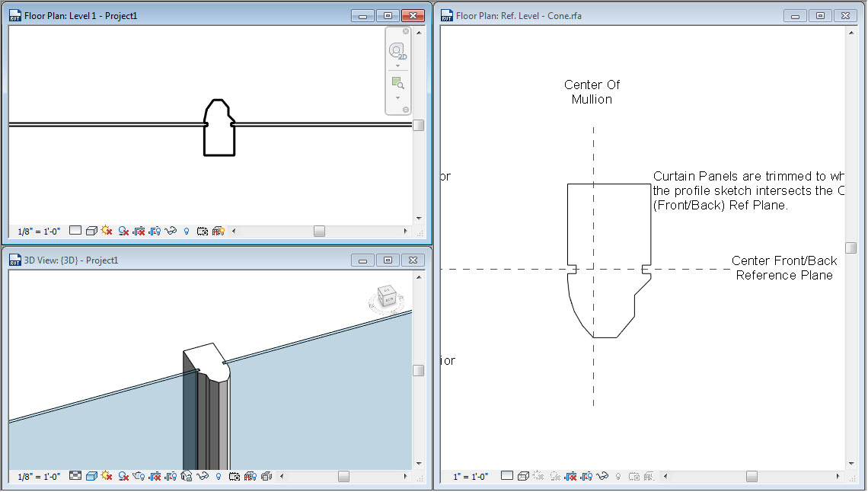Click vertical scroll thumb in 3D View
Screen dimensions: 868x492
tap(419, 370)
